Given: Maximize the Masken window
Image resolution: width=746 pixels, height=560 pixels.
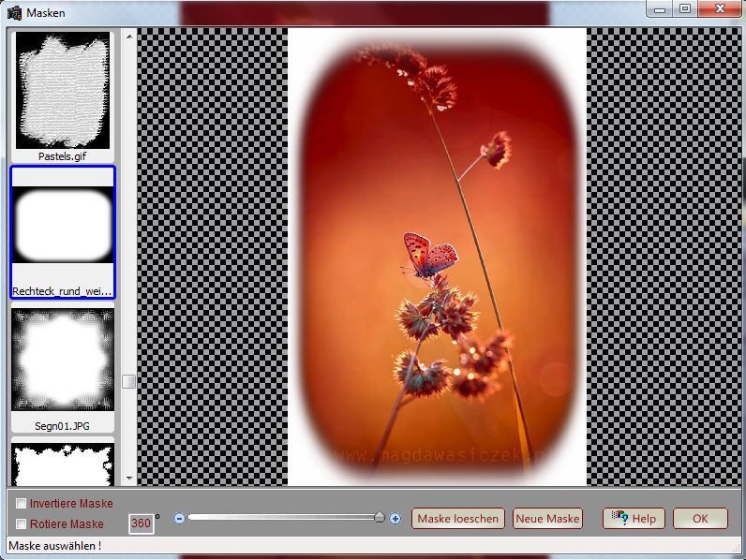Looking at the screenshot, I should 685,8.
